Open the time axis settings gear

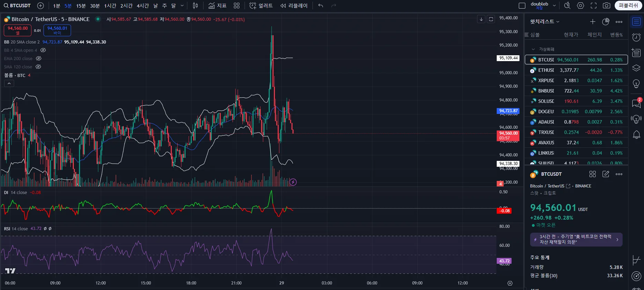[510, 283]
